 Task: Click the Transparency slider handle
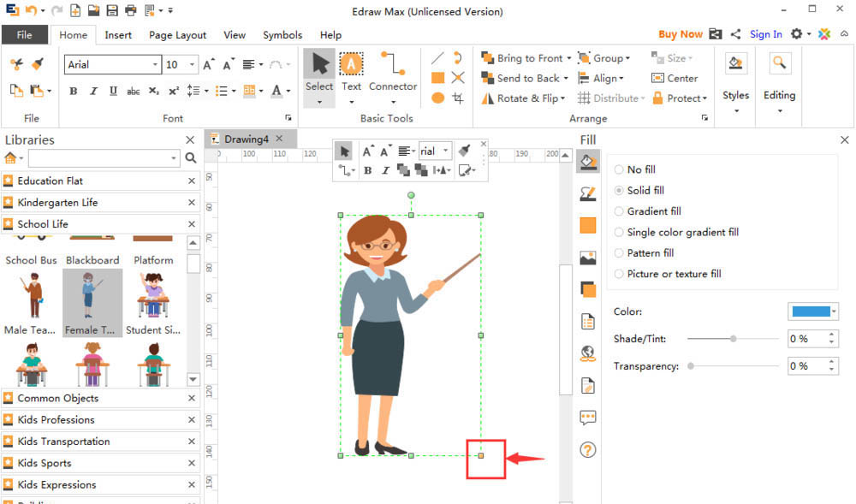point(691,366)
